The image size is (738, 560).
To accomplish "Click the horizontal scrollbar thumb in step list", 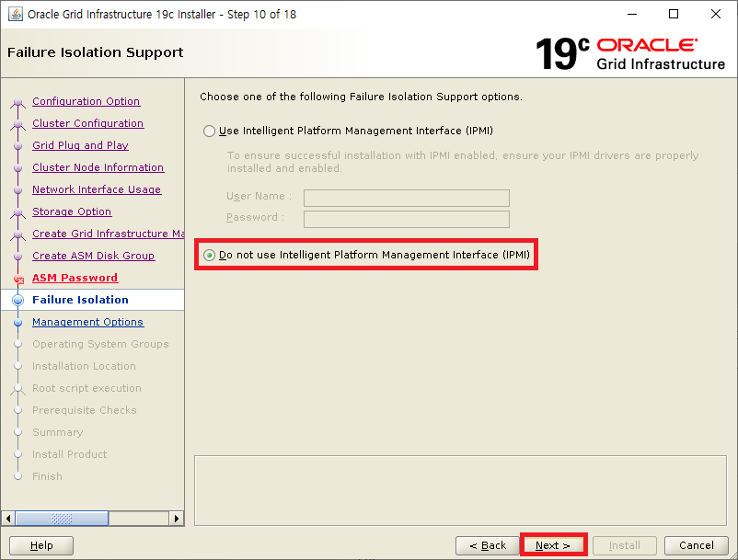I will 62,519.
